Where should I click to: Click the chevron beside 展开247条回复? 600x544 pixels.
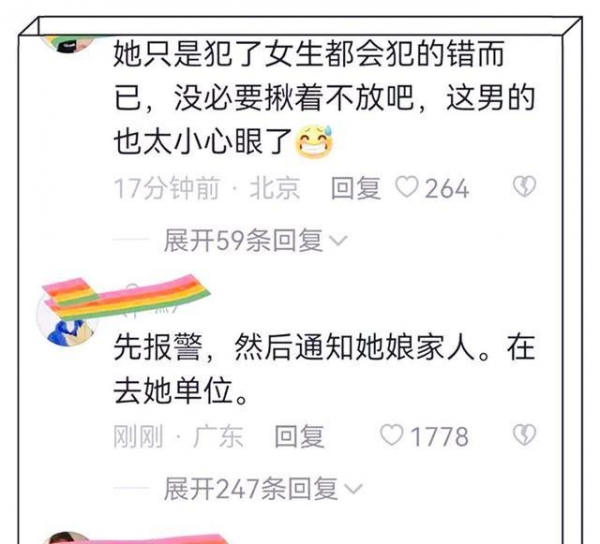[x=354, y=489]
